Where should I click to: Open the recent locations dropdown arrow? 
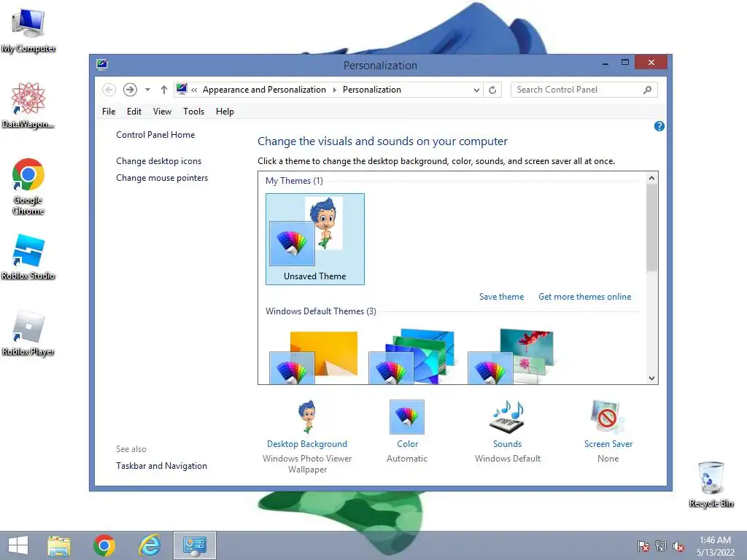pos(147,90)
